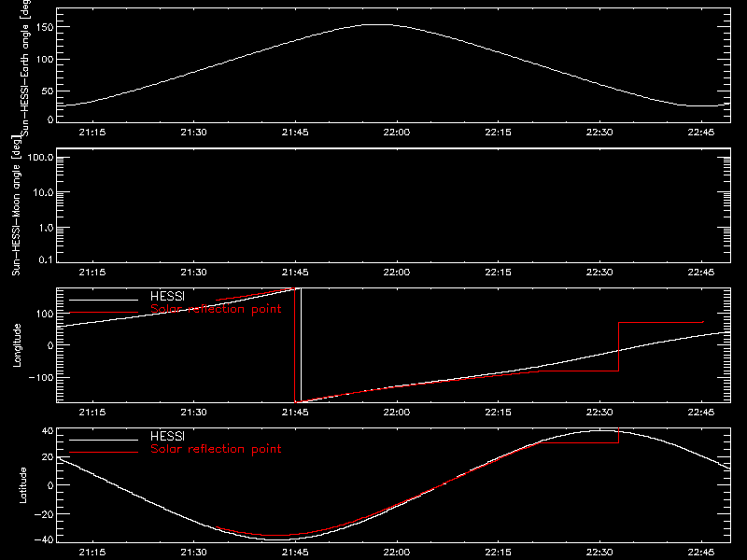The width and height of the screenshot is (747, 560).
Task: Click 22:00 time label under Moon angle plot
Action: (396, 273)
